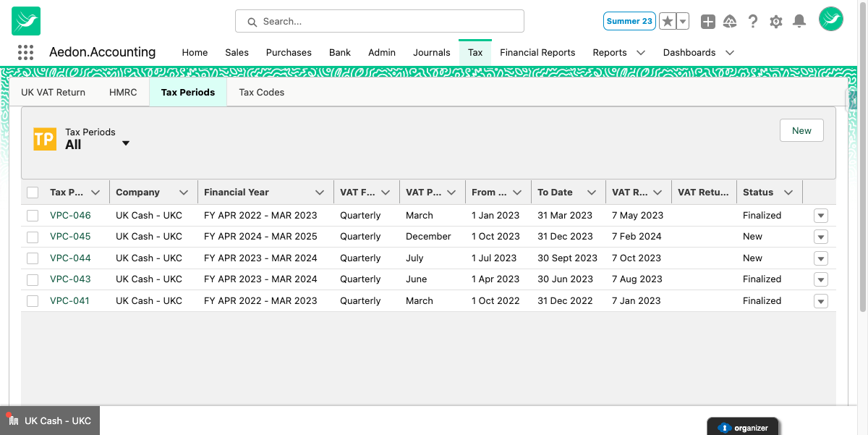
Task: Click the Summer 23 badge
Action: coord(629,21)
